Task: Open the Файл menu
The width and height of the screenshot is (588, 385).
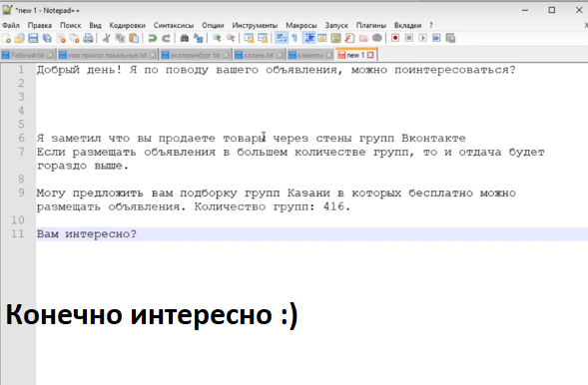Action: (x=11, y=26)
